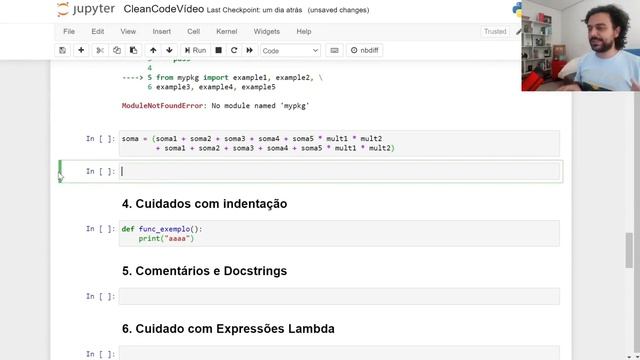Interrupt the kernel with stop icon
Image resolution: width=640 pixels, height=360 pixels.
coord(218,50)
